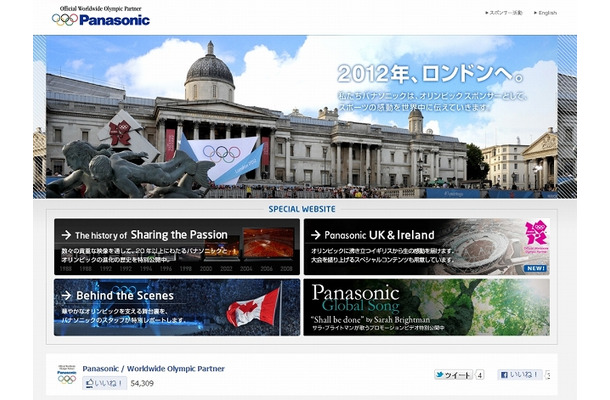Click the London 2012 logo on UK banner
610x400 pixels.
click(536, 233)
